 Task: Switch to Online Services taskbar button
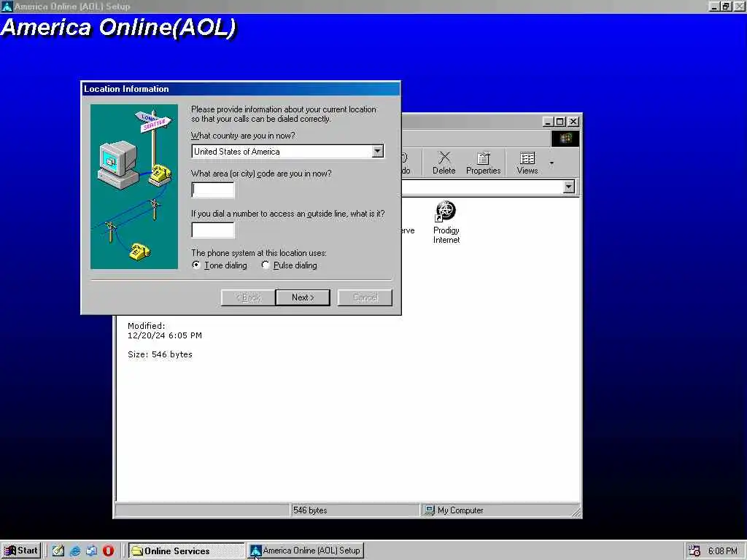point(186,551)
